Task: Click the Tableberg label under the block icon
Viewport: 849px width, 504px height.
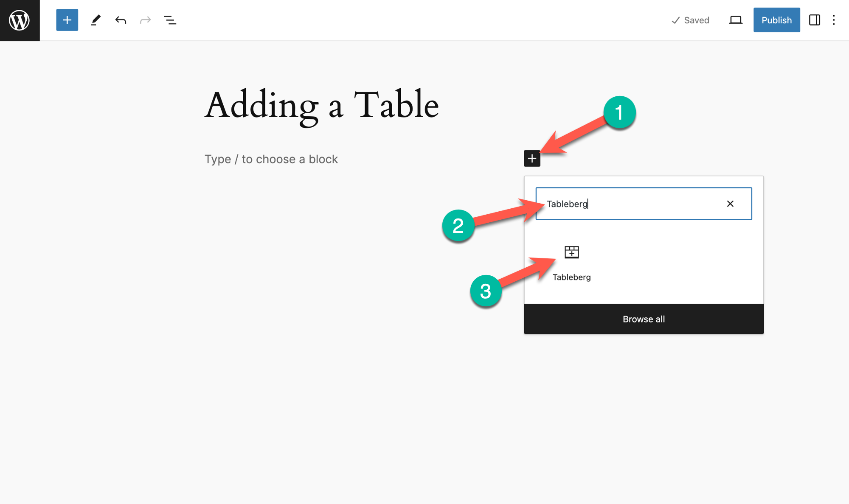Action: pyautogui.click(x=571, y=277)
